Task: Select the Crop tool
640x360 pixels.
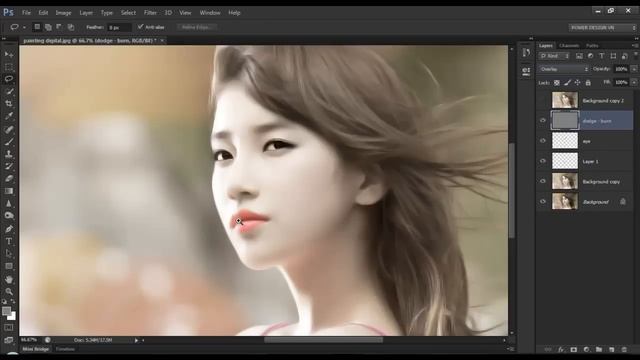Action: tap(9, 103)
